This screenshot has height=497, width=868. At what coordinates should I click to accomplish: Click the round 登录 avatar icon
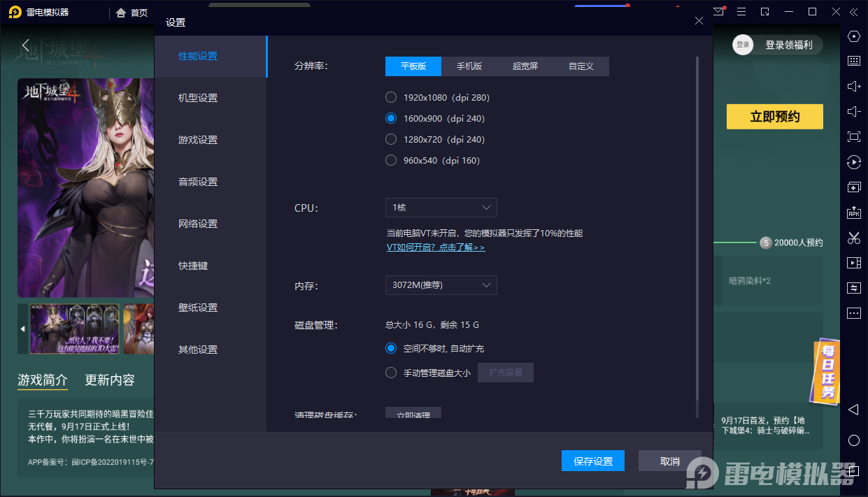[x=743, y=45]
